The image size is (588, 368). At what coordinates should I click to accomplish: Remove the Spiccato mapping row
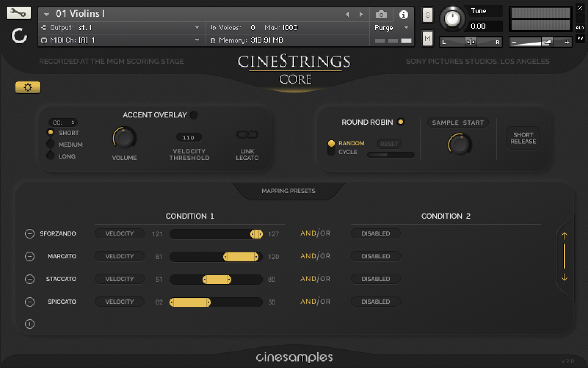29,302
